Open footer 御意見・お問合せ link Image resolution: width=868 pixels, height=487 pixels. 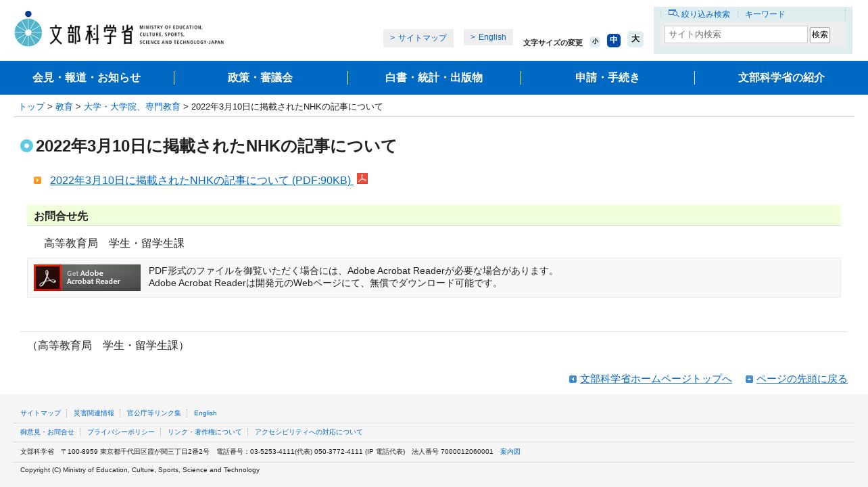pyautogui.click(x=47, y=432)
